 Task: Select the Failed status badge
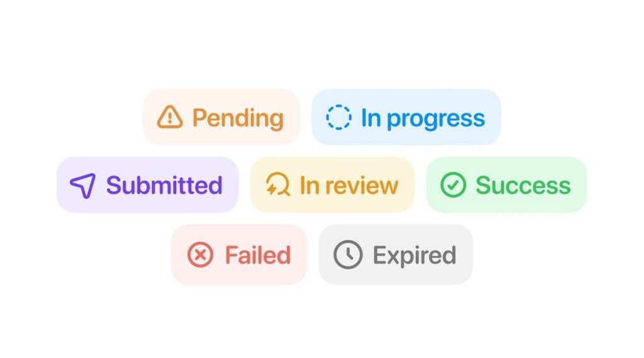[x=239, y=255]
